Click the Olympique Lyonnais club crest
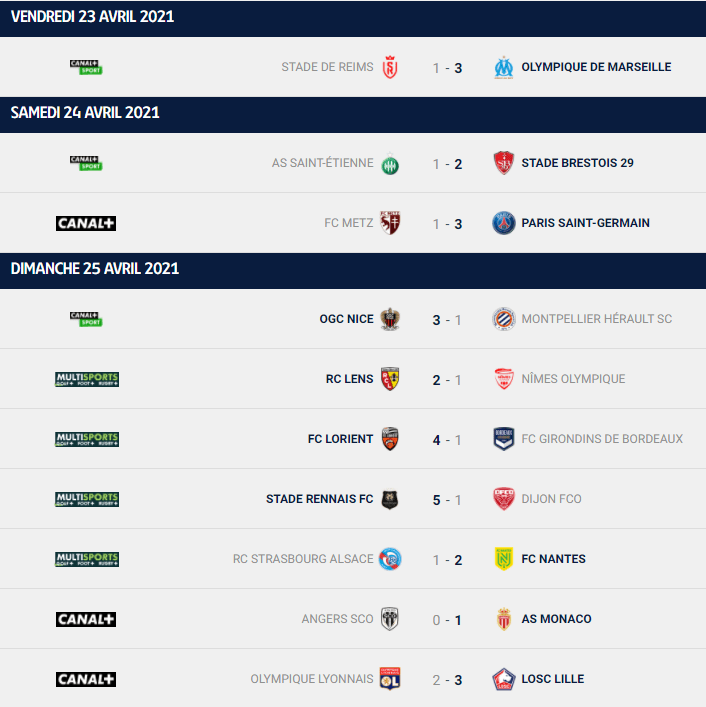 coord(390,679)
